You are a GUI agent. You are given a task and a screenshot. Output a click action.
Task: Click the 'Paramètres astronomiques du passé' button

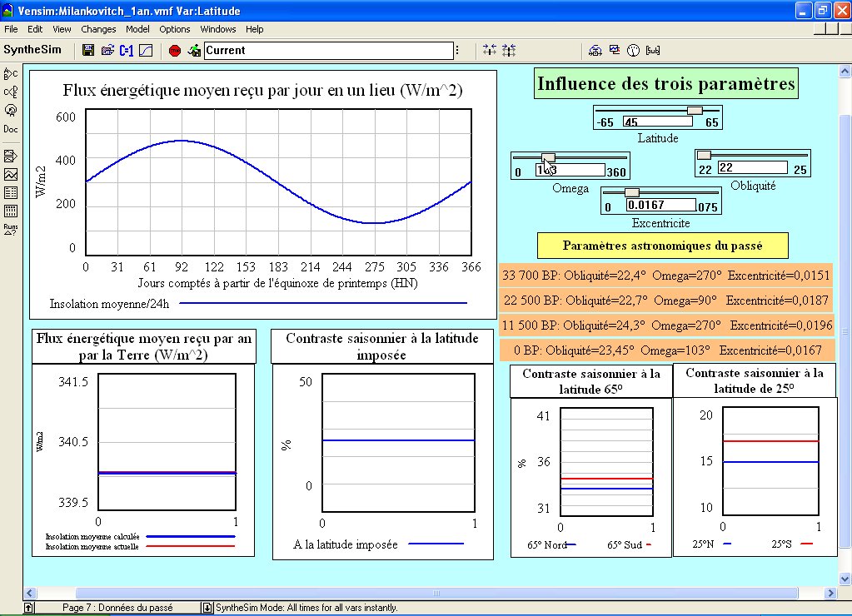pos(663,246)
